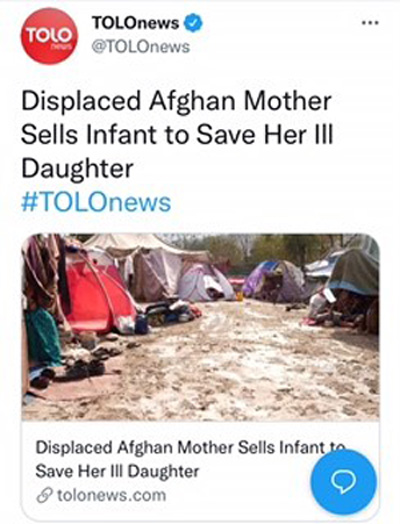The image size is (400, 524).
Task: Follow the #TOLOnews hashtag
Action: point(96,203)
